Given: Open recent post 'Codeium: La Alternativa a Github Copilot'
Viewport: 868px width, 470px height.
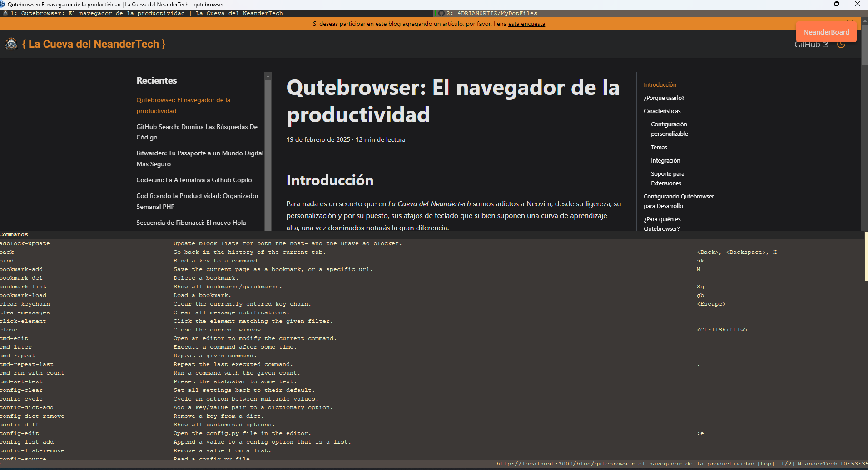Looking at the screenshot, I should coord(195,180).
